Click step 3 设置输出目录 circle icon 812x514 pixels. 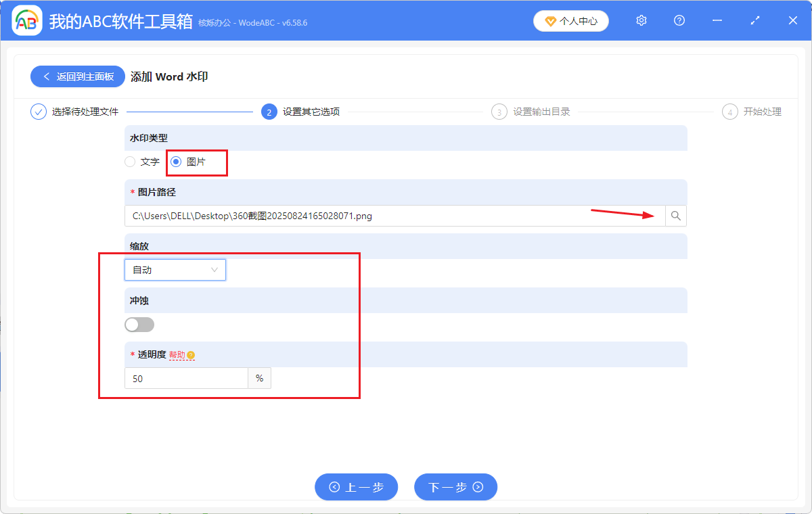click(x=499, y=111)
